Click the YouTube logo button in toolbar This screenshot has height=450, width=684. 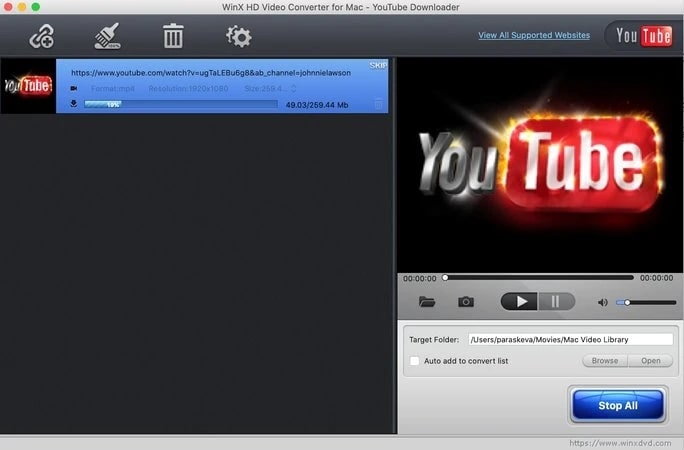[642, 36]
